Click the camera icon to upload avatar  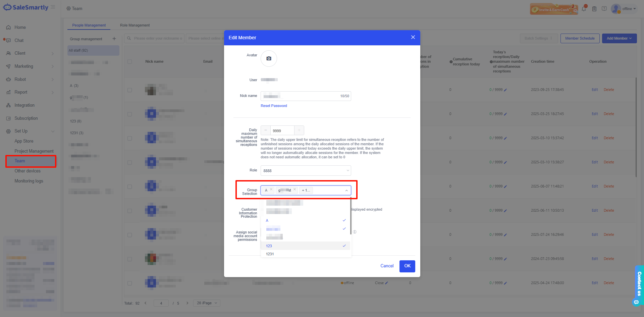(x=269, y=59)
